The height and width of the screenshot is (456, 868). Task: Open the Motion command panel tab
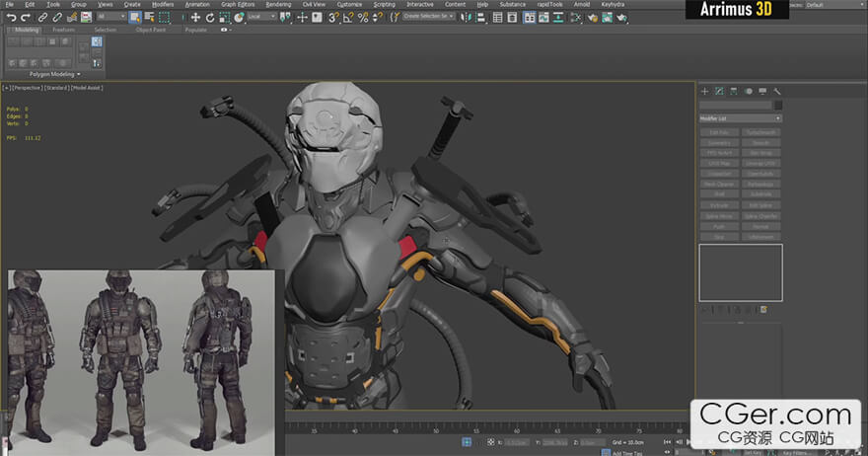tap(749, 92)
